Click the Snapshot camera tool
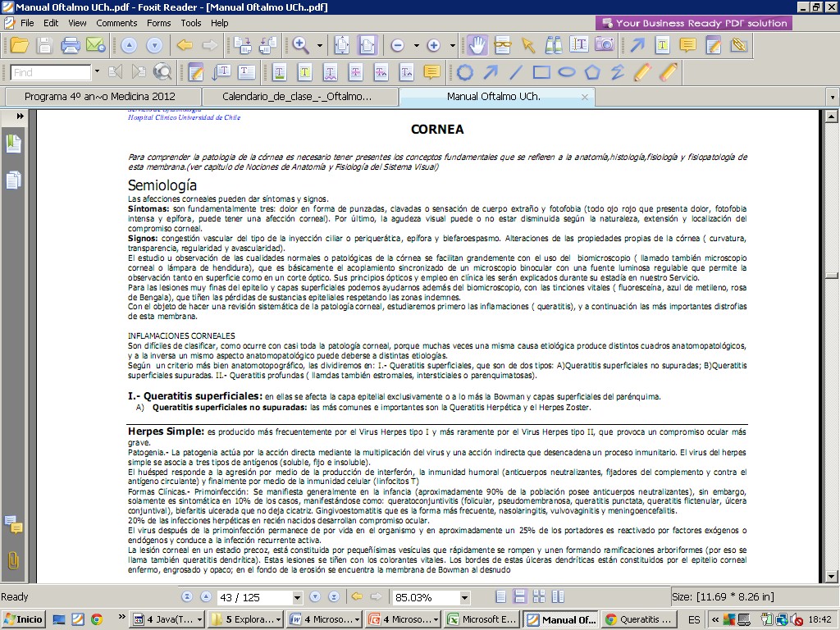840x630 pixels. [x=605, y=45]
